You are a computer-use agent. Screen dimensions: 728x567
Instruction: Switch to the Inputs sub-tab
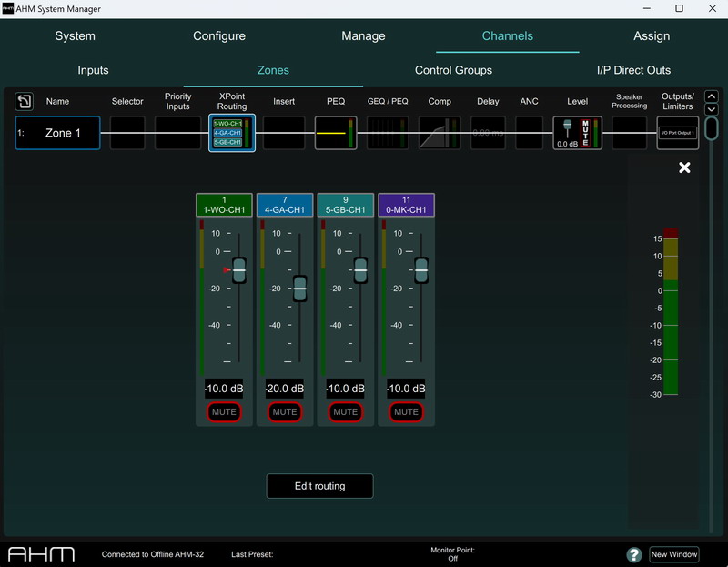tap(93, 70)
